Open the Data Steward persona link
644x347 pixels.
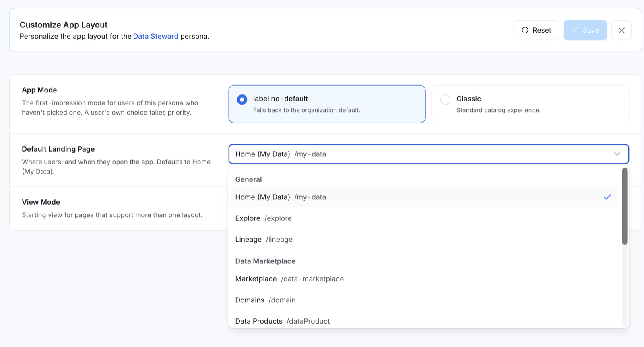(x=156, y=36)
